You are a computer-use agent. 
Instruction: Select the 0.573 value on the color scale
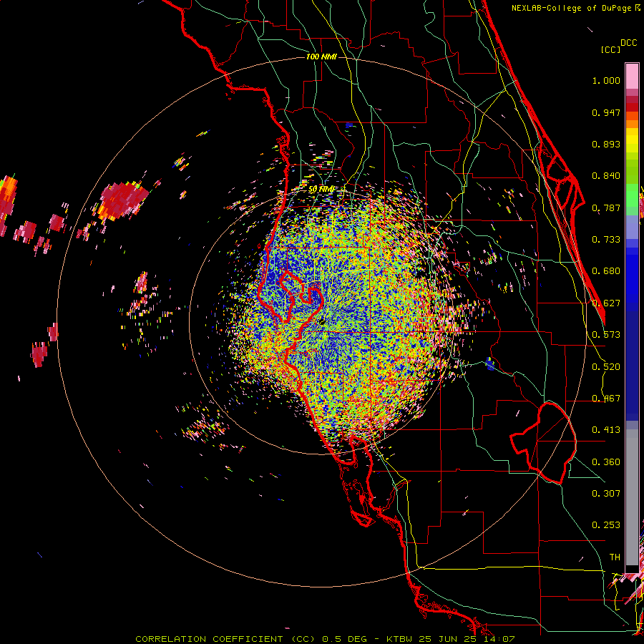coord(606,335)
